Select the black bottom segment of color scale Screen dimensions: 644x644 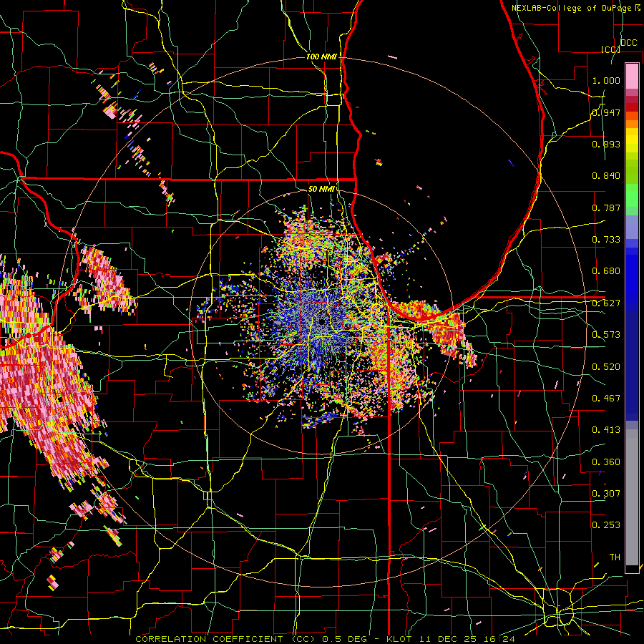(632, 569)
